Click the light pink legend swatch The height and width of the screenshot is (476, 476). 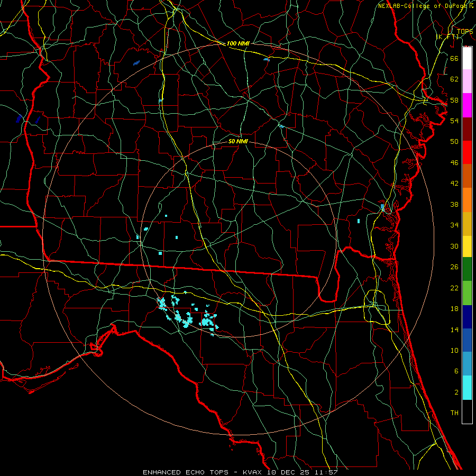click(467, 81)
